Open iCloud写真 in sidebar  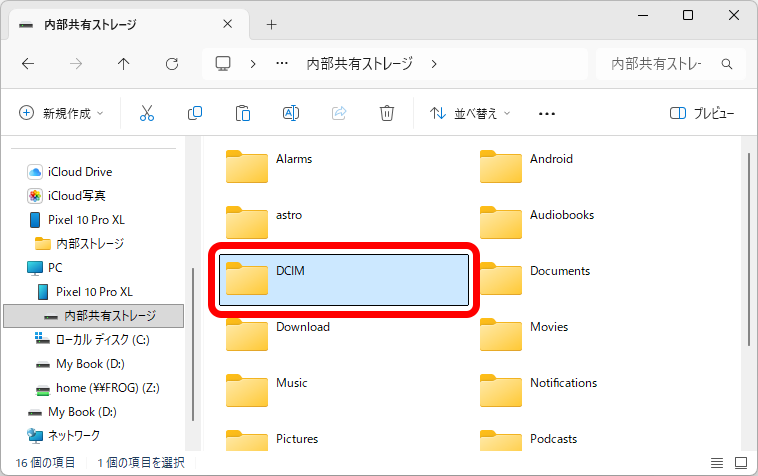click(76, 196)
